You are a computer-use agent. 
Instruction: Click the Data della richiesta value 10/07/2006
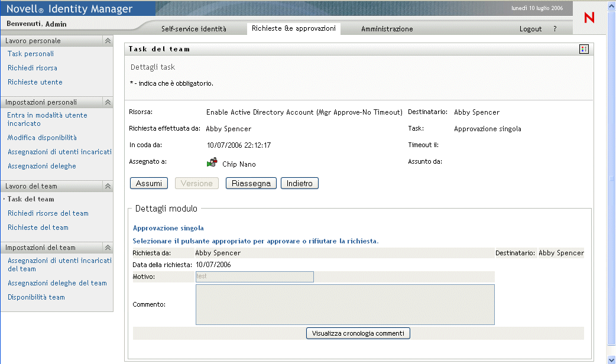click(x=213, y=265)
